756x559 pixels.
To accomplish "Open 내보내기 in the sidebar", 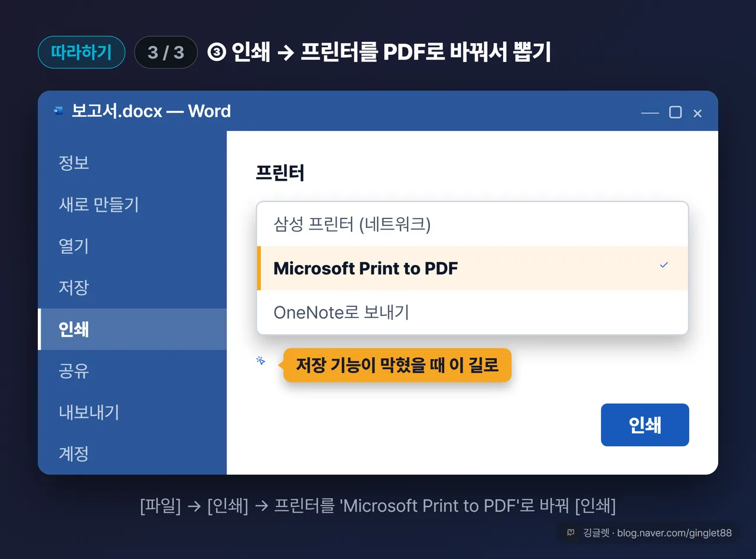I will pyautogui.click(x=132, y=412).
